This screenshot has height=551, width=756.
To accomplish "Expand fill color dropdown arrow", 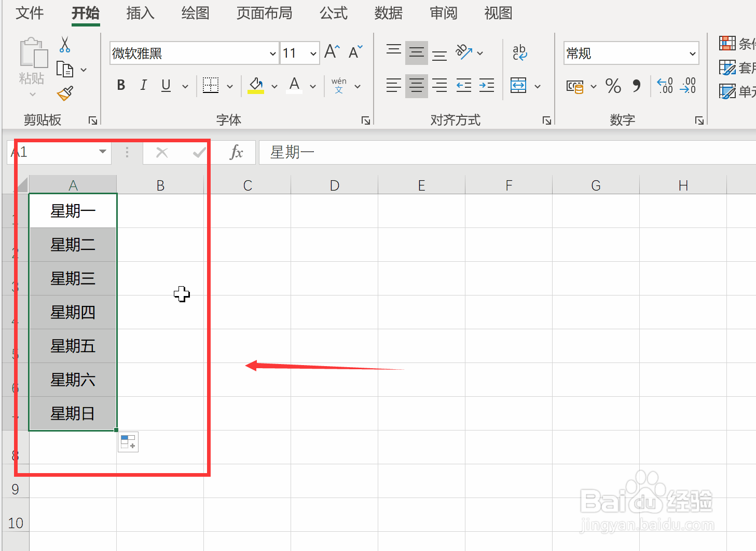I will click(274, 86).
